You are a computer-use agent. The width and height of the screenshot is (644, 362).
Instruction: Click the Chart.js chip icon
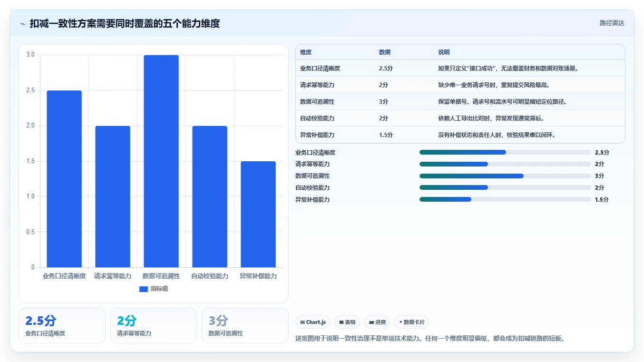[302, 323]
